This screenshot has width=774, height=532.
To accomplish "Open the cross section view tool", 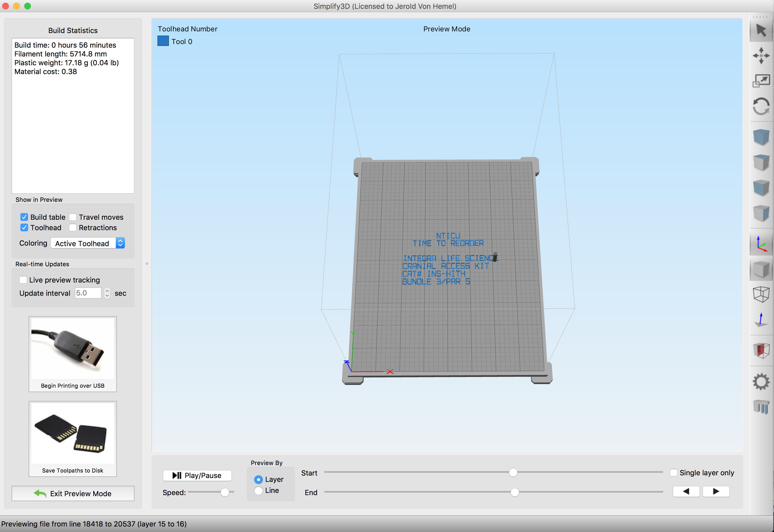I will point(761,351).
